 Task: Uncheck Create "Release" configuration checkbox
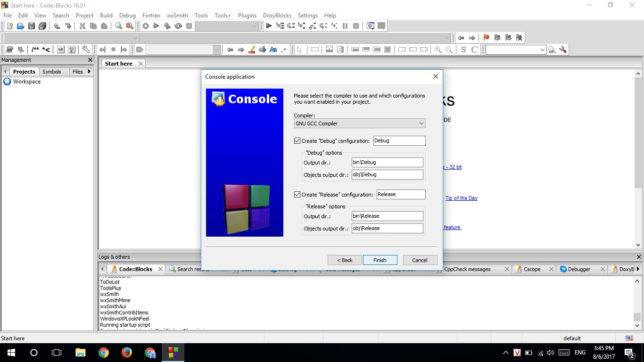click(x=297, y=194)
